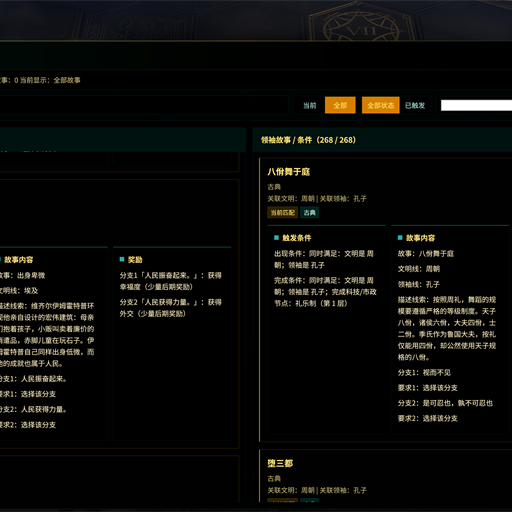Viewport: 512px width, 512px height.
Task: Select the 分支2「人民获得力量。」reward line
Action: (x=171, y=308)
